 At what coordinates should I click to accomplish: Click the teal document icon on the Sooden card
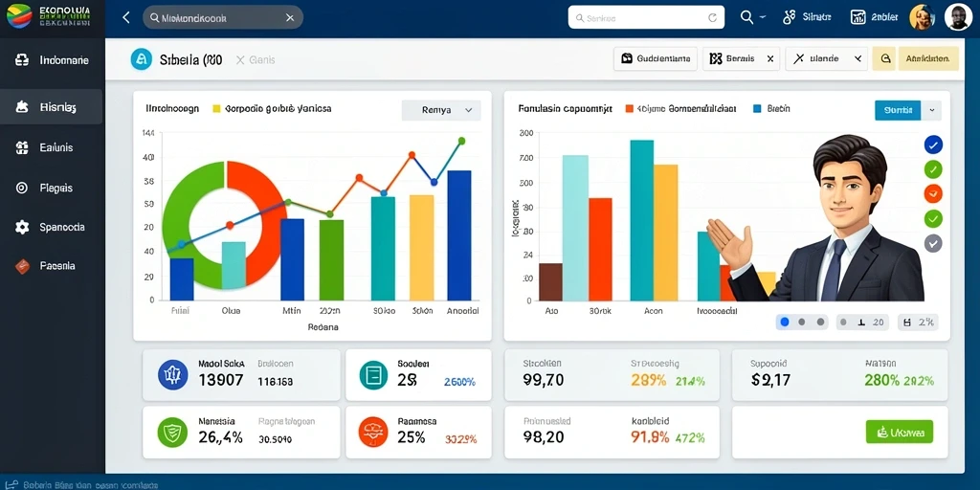point(374,375)
